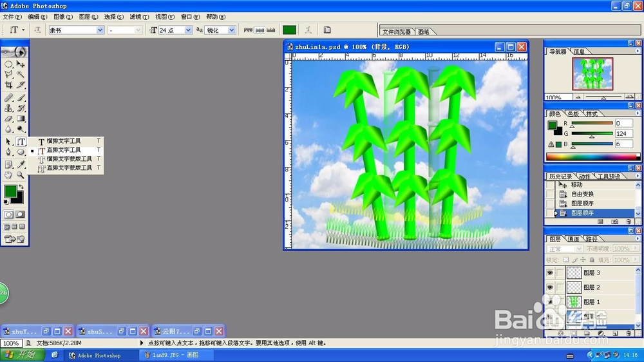The width and height of the screenshot is (644, 362).
Task: Hide 图层 3 visibility eye
Action: click(x=550, y=273)
